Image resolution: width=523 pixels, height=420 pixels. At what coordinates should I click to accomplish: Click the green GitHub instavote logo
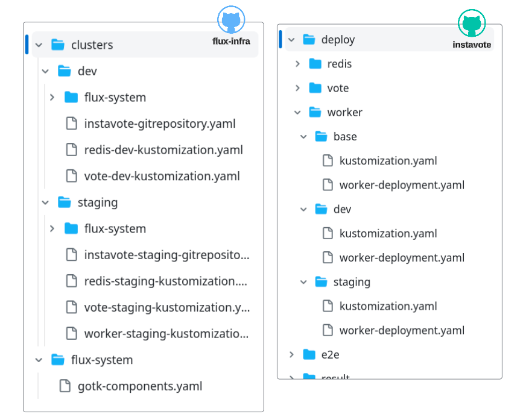click(x=472, y=24)
